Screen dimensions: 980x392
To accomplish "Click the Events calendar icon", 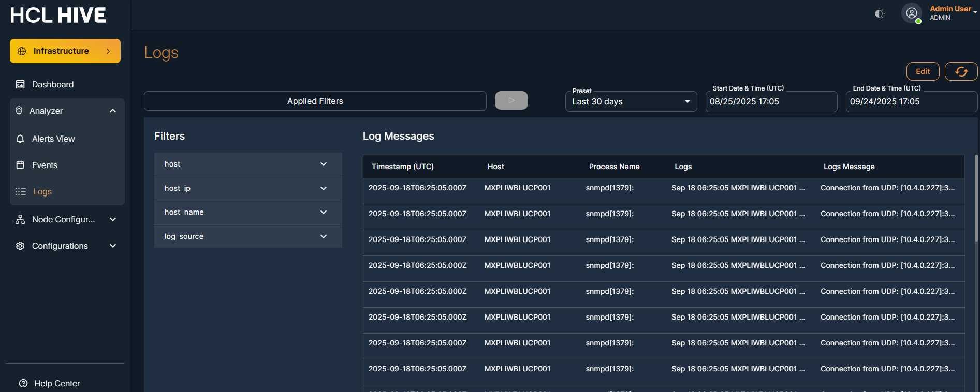I will click(20, 165).
